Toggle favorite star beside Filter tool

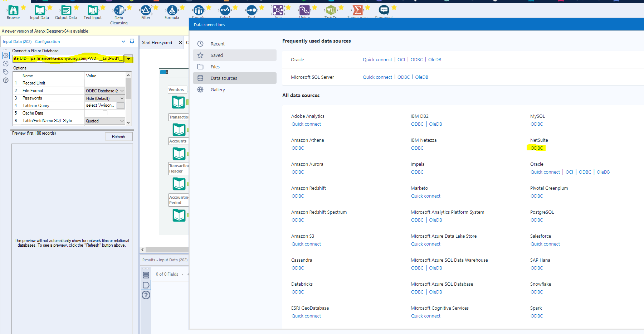[156, 7]
